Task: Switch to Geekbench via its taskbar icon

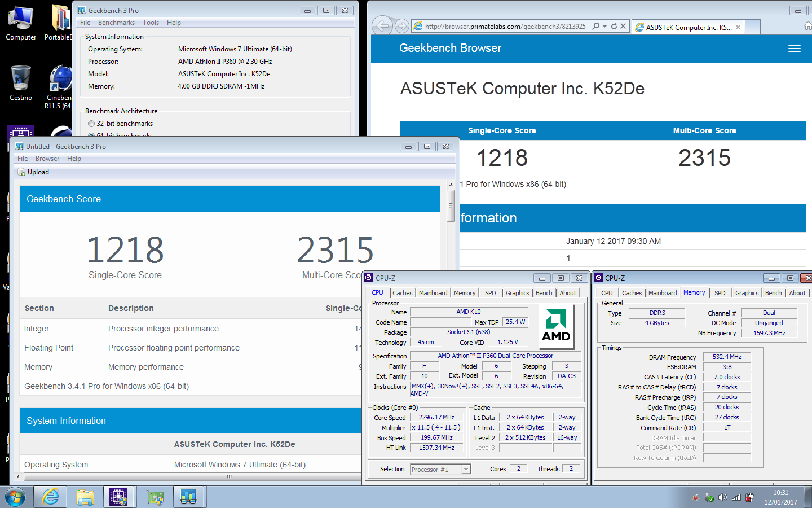Action: point(188,497)
